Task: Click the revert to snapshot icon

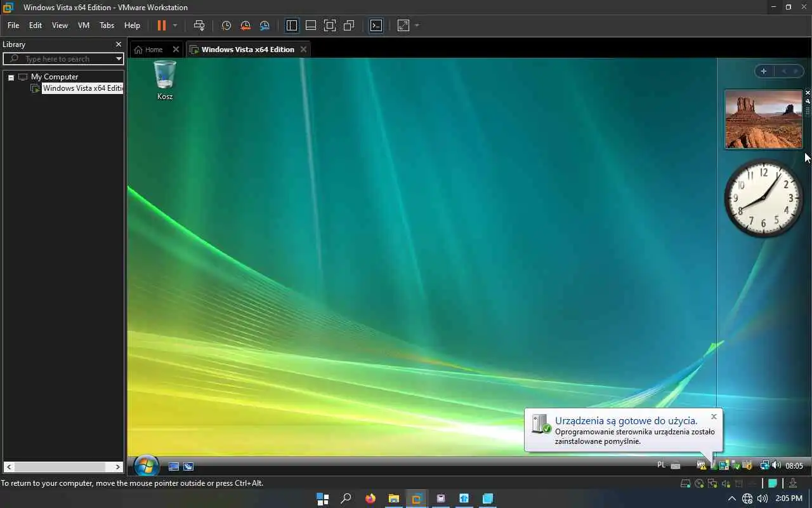Action: (x=246, y=25)
